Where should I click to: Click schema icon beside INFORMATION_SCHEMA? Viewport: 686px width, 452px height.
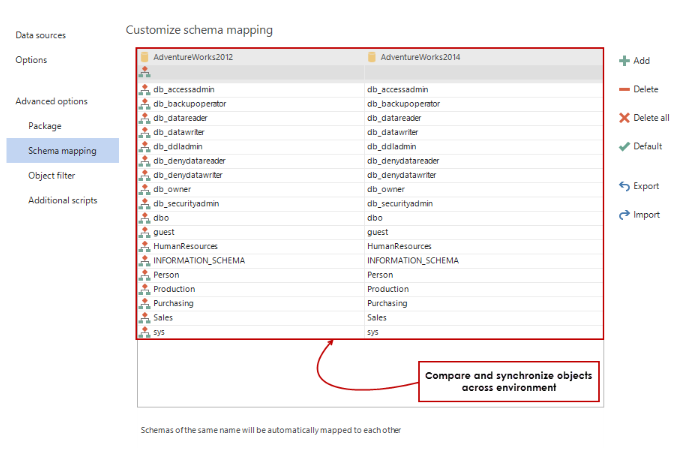(144, 261)
